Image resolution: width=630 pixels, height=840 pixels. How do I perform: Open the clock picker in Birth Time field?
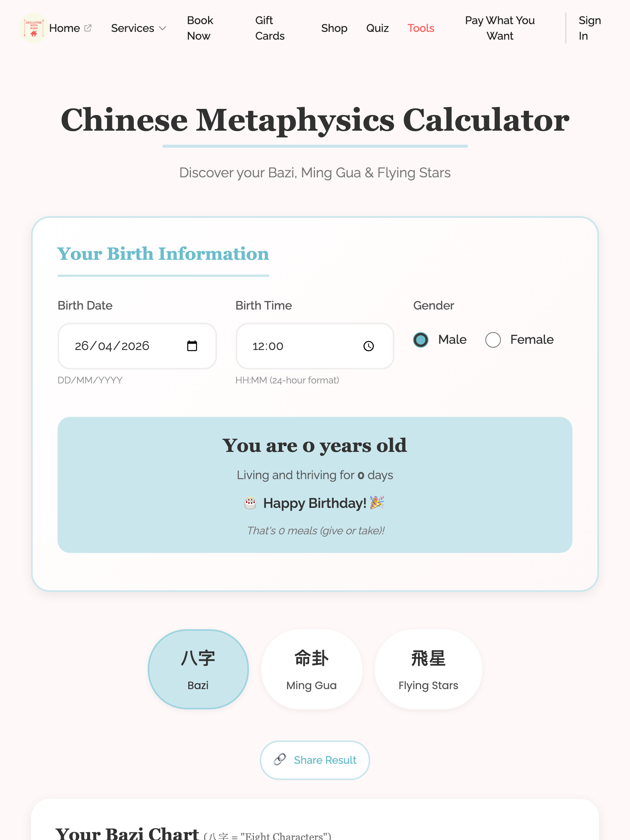pyautogui.click(x=369, y=346)
